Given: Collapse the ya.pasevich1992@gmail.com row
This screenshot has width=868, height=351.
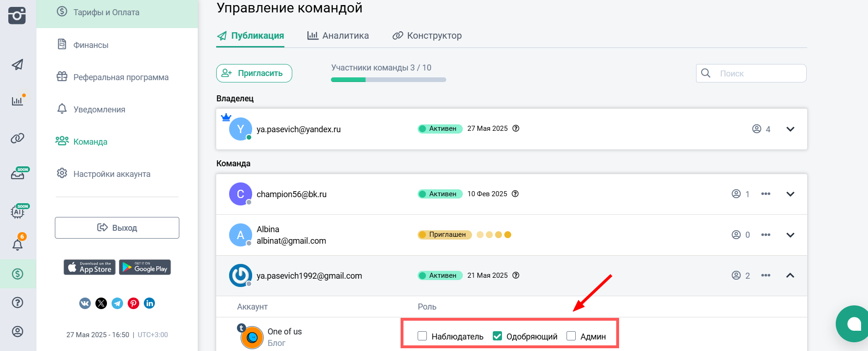Looking at the screenshot, I should pos(790,275).
